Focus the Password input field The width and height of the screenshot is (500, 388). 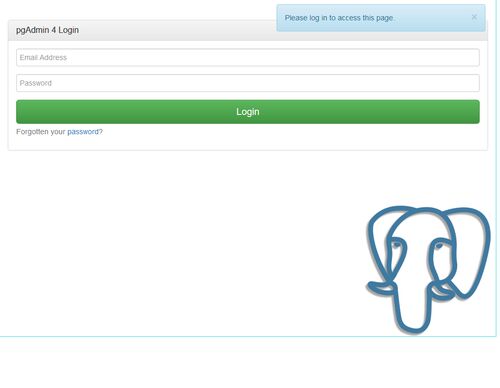(248, 83)
